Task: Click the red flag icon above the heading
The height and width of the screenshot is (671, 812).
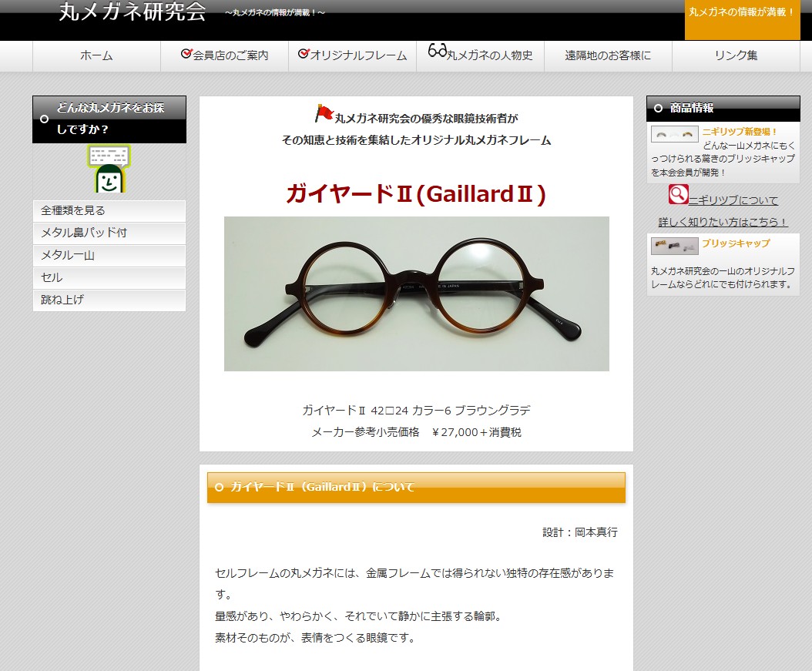Action: pyautogui.click(x=324, y=114)
